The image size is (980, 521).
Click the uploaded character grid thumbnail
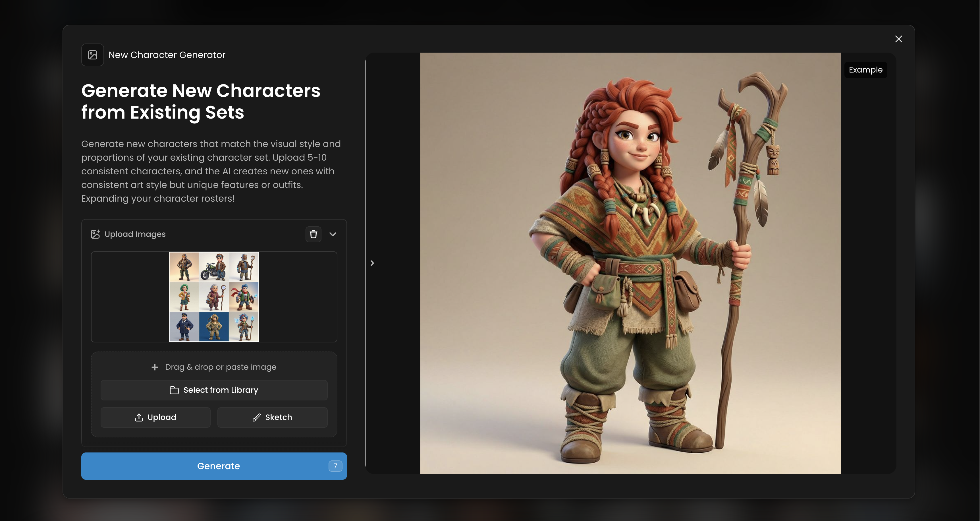pyautogui.click(x=214, y=296)
